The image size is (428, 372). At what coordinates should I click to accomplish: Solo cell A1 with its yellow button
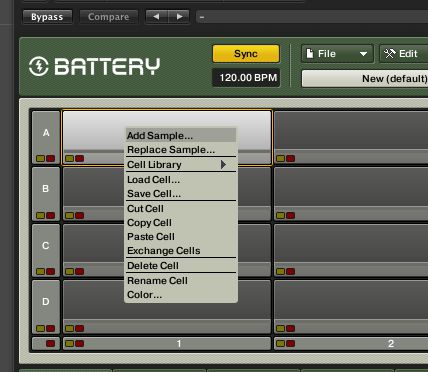point(69,158)
